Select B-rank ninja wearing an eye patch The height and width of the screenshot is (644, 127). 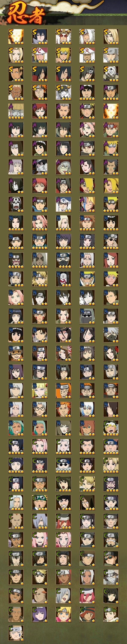pyautogui.click(x=111, y=242)
